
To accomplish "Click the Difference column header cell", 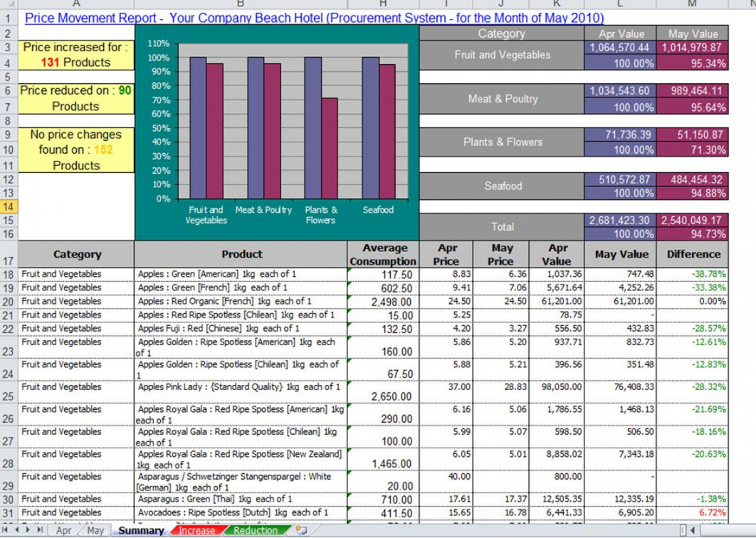I will pyautogui.click(x=693, y=254).
